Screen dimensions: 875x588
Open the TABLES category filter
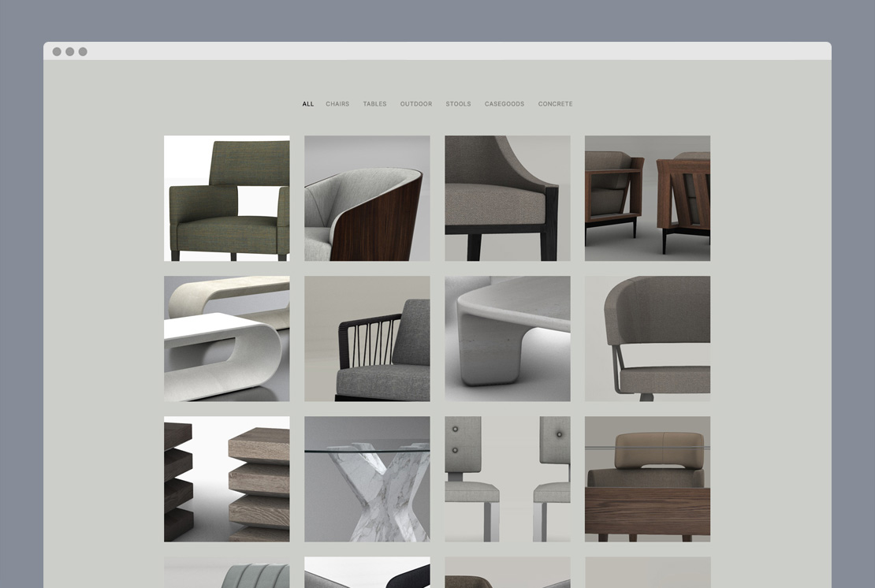click(374, 104)
